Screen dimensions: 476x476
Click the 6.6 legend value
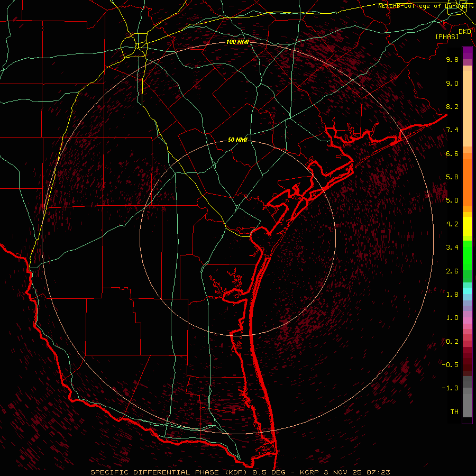pyautogui.click(x=452, y=153)
